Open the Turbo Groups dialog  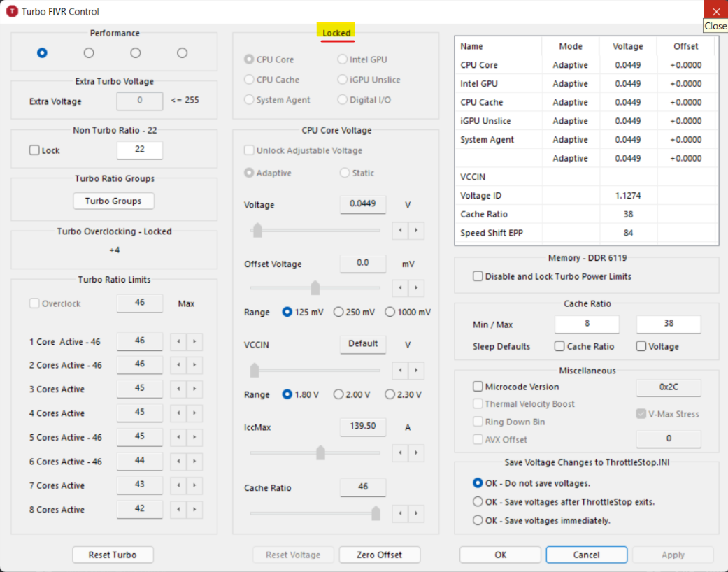(x=113, y=201)
